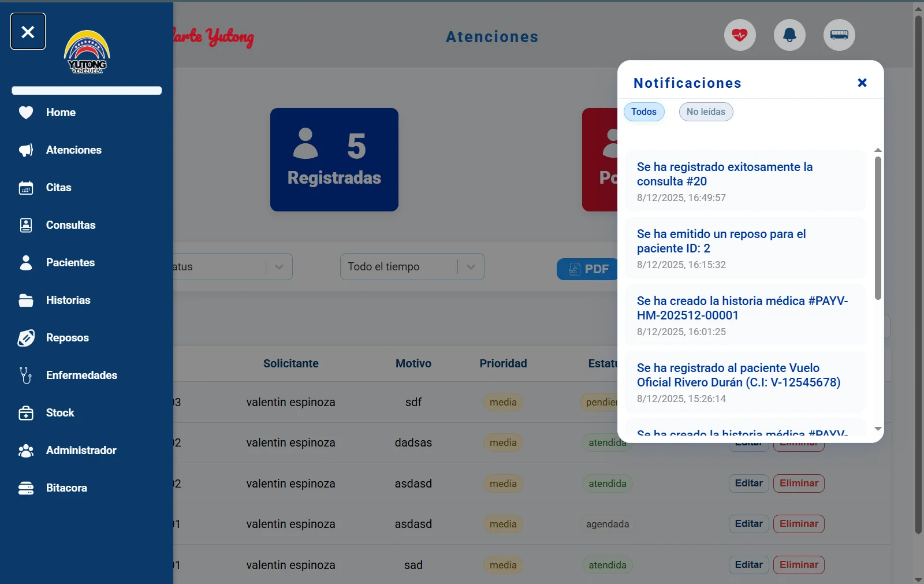Open the Atenciones menu item

tap(74, 150)
